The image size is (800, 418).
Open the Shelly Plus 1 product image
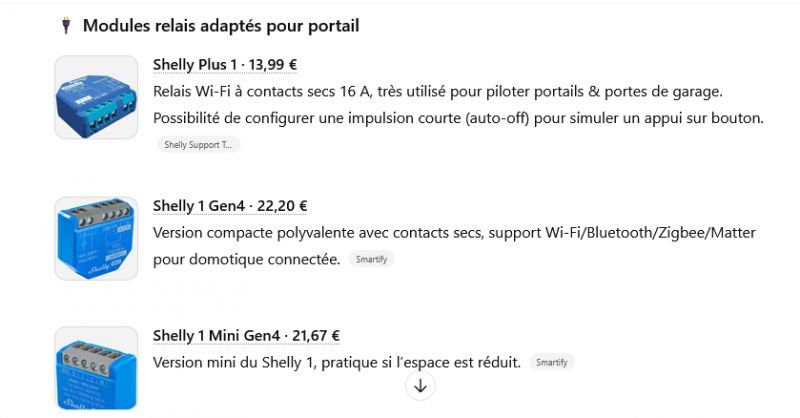click(96, 97)
